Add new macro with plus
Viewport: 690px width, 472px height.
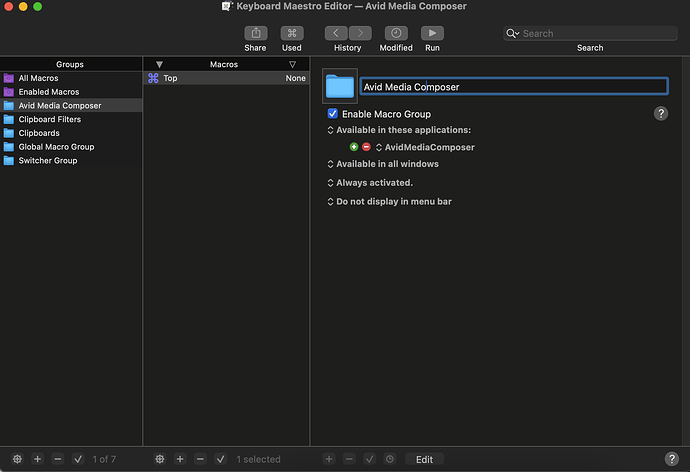[180, 459]
